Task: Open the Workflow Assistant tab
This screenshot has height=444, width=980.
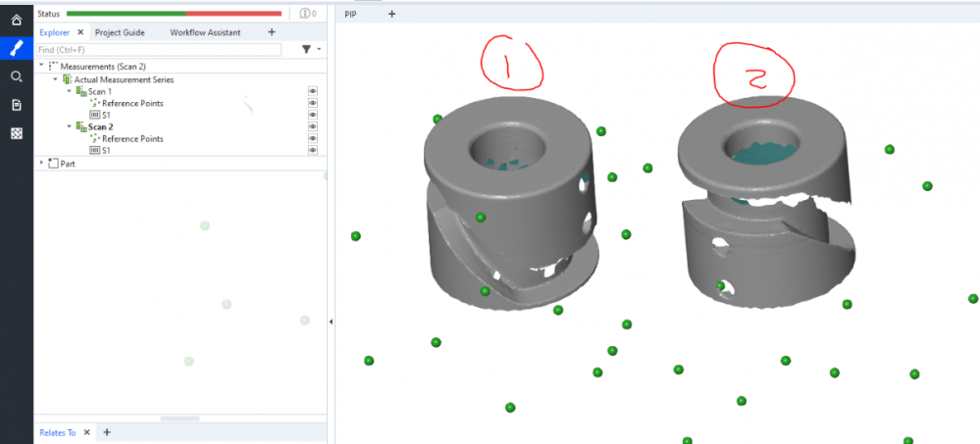Action: 207,32
